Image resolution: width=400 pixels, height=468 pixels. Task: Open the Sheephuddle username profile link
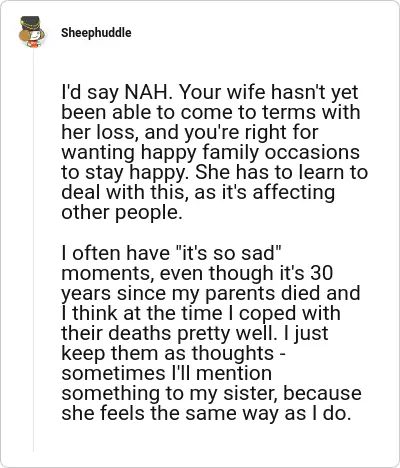pyautogui.click(x=96, y=33)
